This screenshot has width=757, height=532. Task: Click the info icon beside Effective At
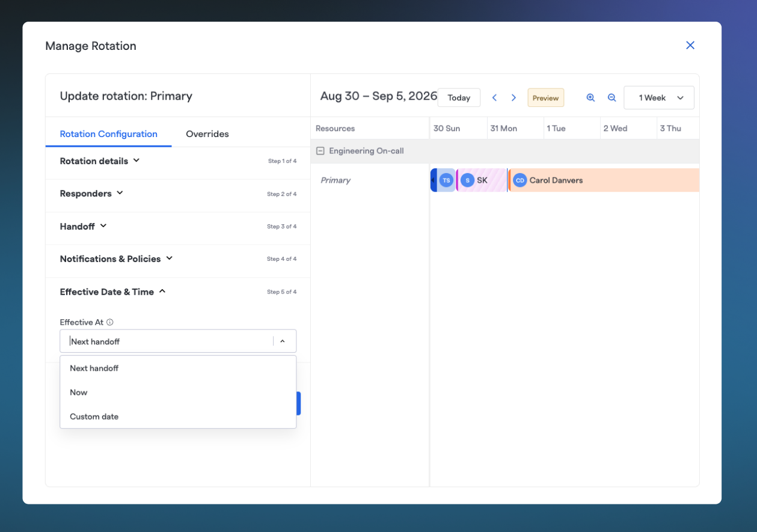[109, 322]
